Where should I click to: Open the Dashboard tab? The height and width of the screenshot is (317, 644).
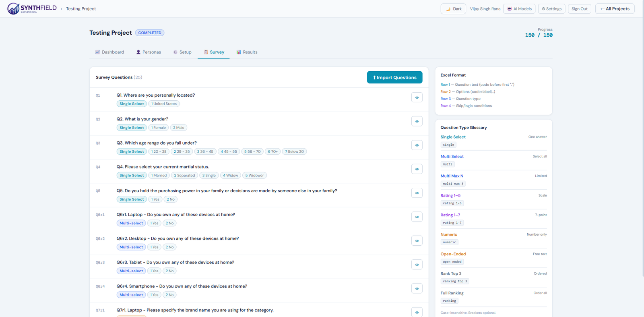[109, 52]
